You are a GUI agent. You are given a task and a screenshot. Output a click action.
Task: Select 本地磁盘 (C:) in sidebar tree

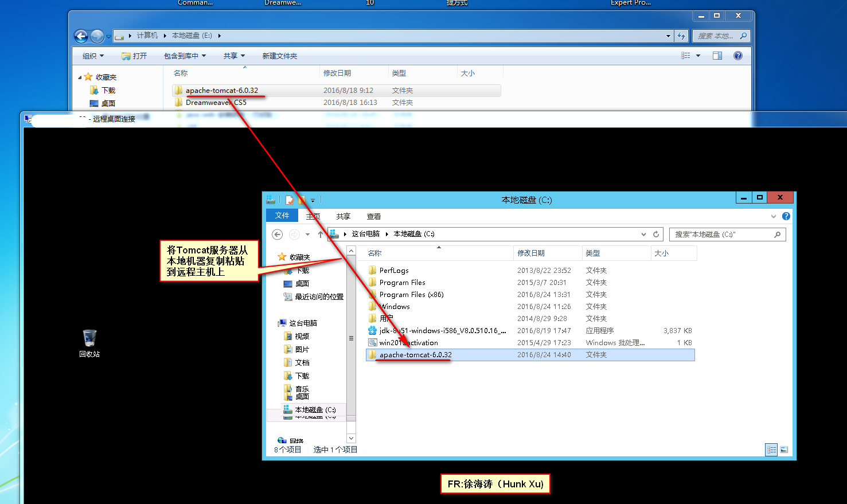310,410
